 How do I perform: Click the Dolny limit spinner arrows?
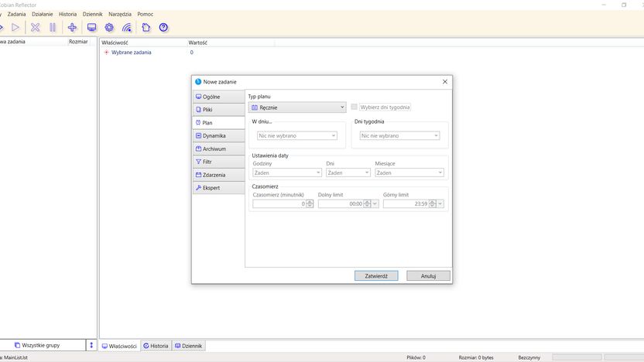coord(367,204)
